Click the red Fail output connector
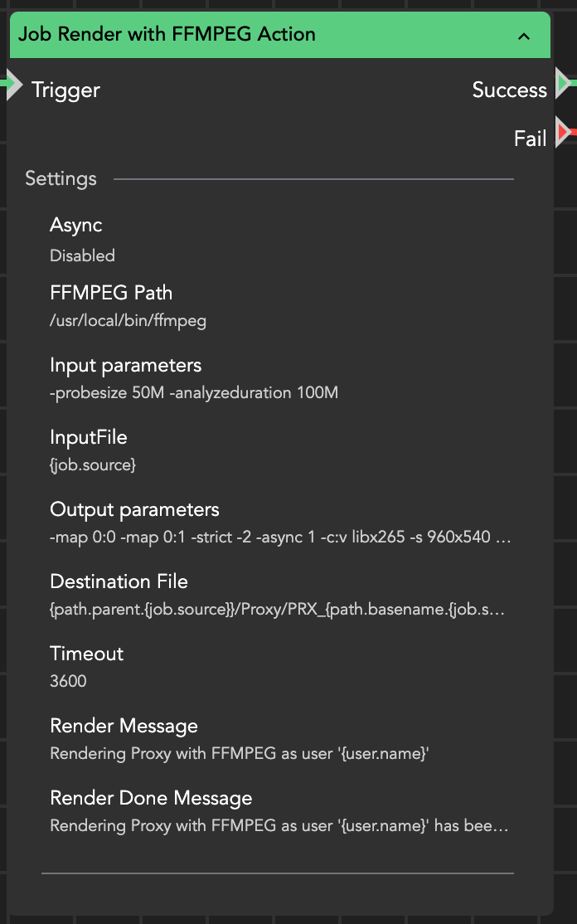Screen dimensions: 577x924 click(x=565, y=132)
